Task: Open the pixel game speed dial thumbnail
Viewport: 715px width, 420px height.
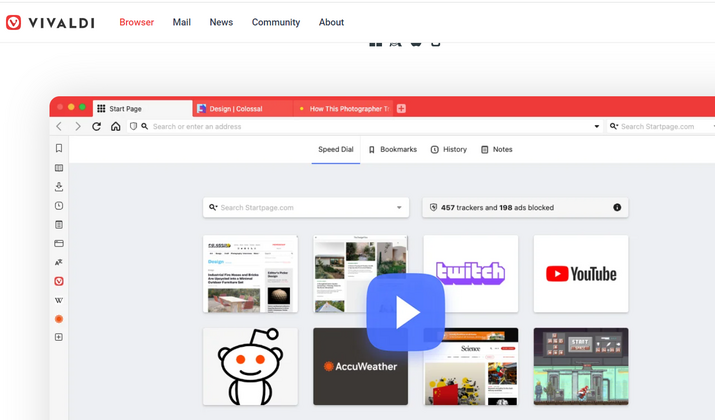Action: (x=581, y=367)
